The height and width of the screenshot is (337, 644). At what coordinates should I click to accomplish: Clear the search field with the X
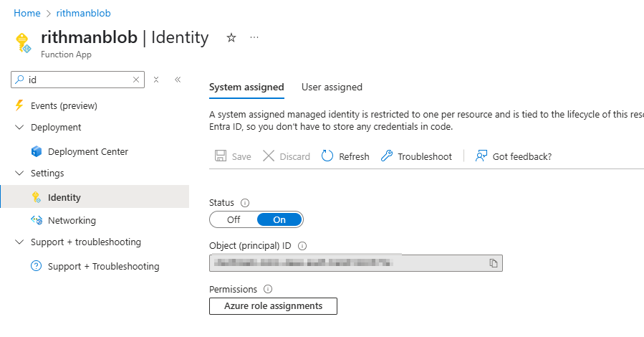pos(136,80)
